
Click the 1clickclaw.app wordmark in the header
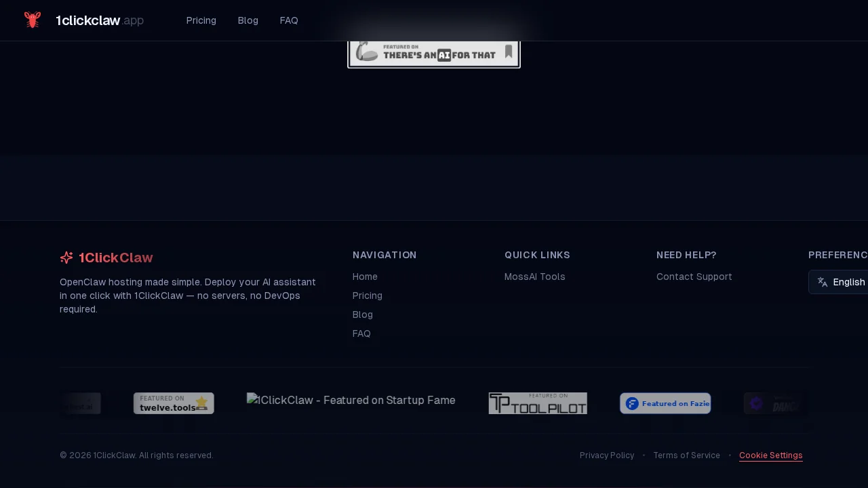99,20
